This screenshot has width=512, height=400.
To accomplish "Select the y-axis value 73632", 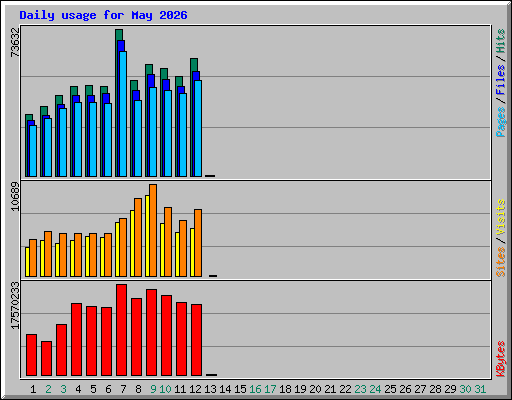I will tap(15, 42).
